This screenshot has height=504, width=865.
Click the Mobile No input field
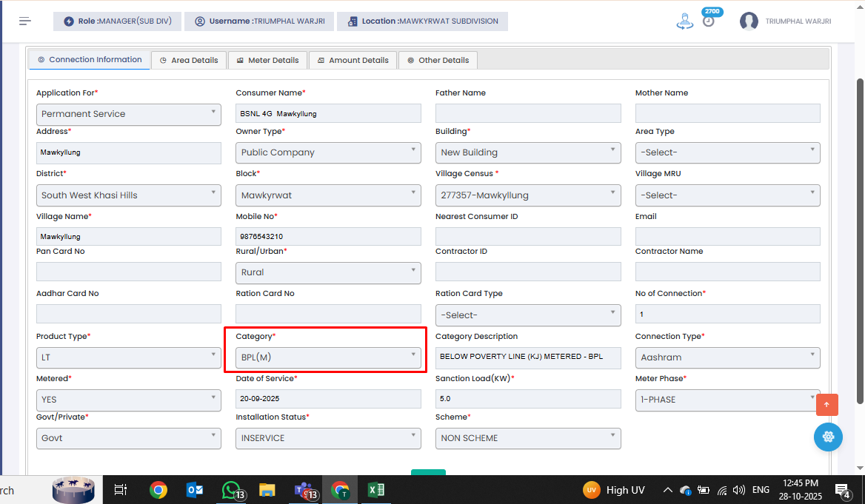tap(328, 237)
